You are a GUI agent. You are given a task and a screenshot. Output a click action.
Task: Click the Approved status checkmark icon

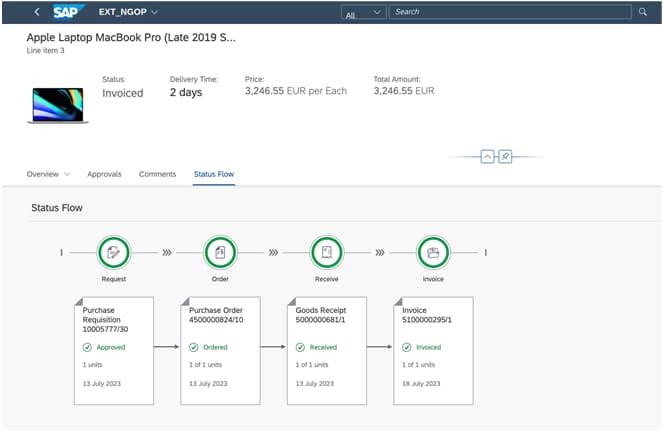point(87,347)
